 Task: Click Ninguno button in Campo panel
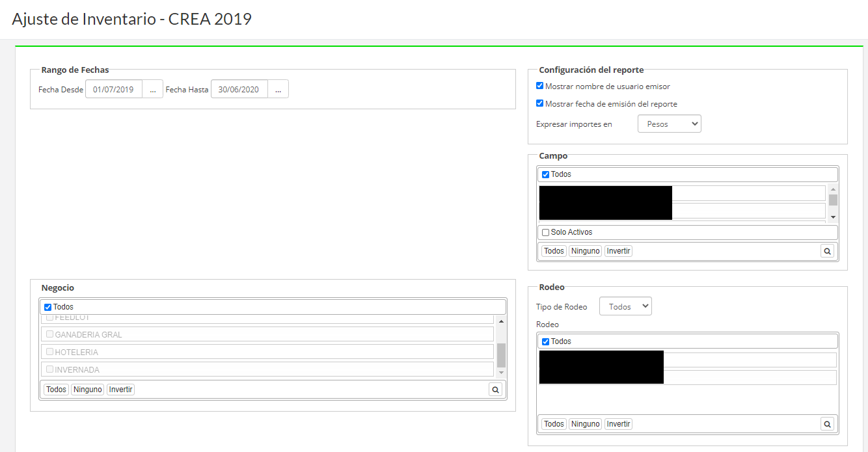coord(585,251)
